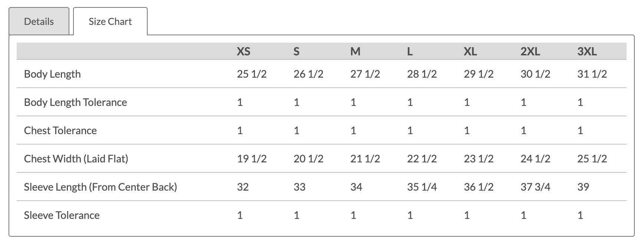Select the 2XL size column header
644x246 pixels.
coord(530,51)
